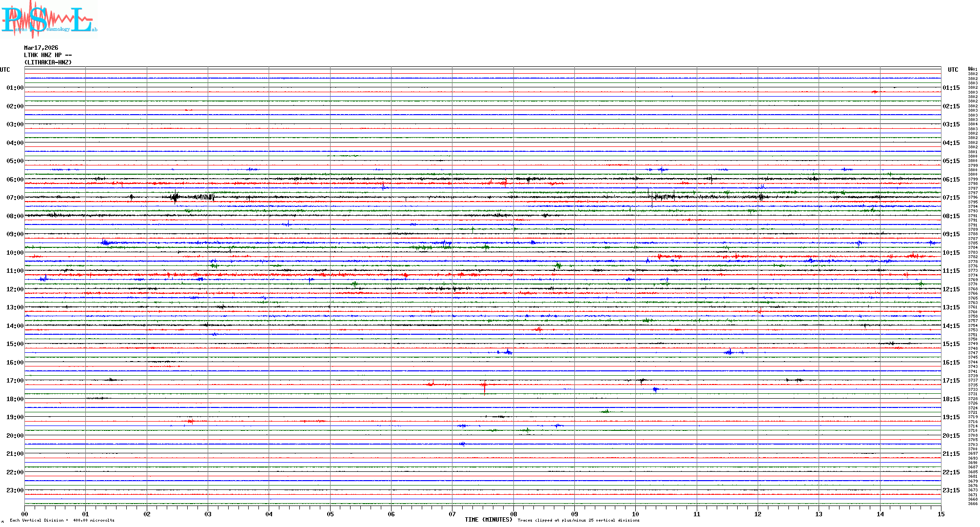Click the left UTC axis header
980x527 pixels.
(5, 70)
